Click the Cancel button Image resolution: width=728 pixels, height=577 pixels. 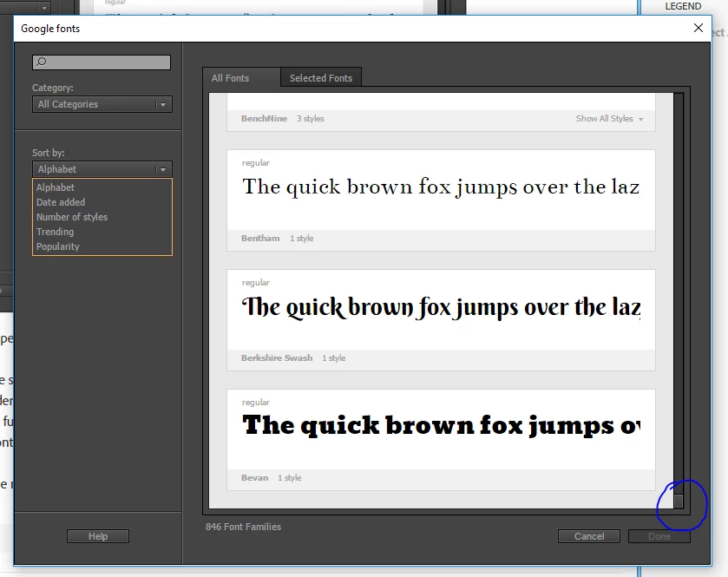tap(589, 536)
